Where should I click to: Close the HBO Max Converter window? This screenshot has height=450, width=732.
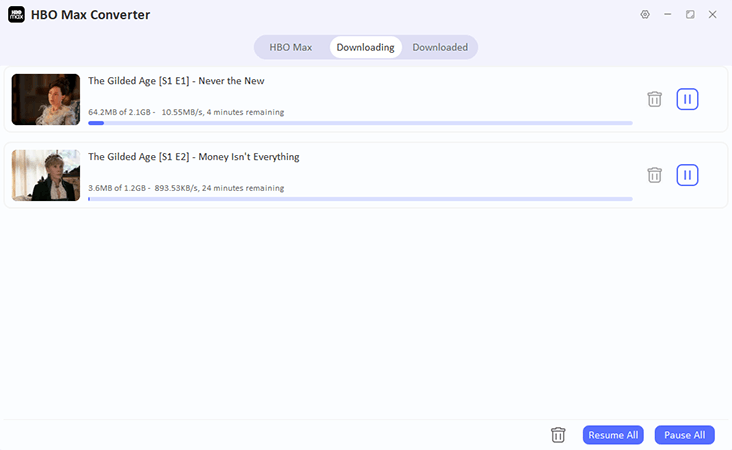click(x=712, y=14)
